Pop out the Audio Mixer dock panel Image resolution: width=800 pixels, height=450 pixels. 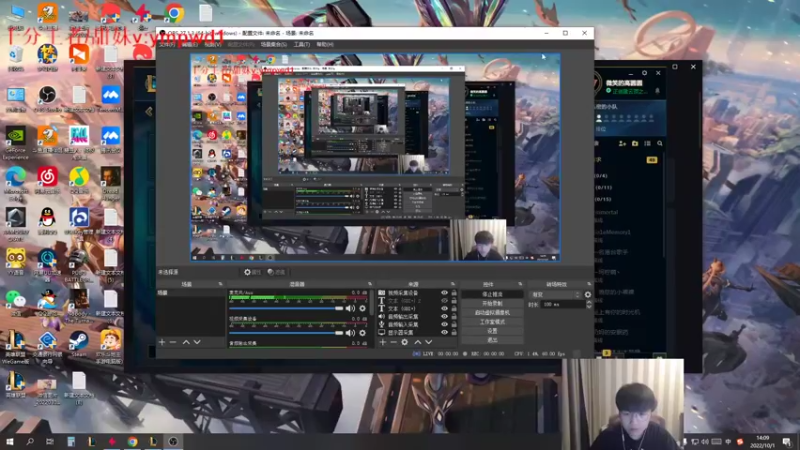[x=370, y=284]
